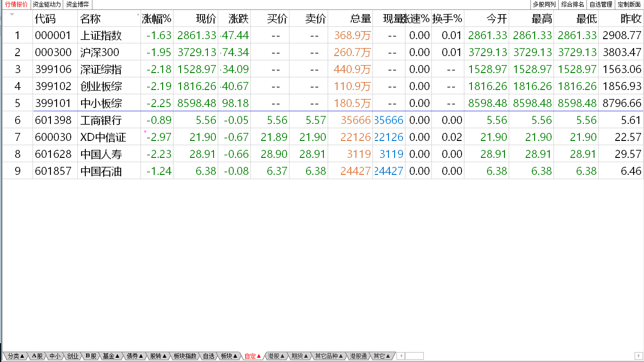Switch to the 港股通 bottom tab
Image resolution: width=644 pixels, height=362 pixels.
(x=358, y=356)
